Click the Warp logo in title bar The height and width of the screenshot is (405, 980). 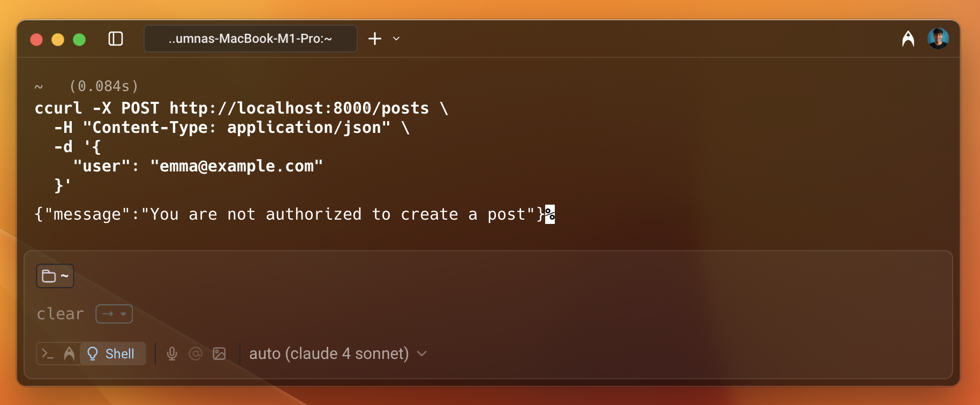pos(909,38)
